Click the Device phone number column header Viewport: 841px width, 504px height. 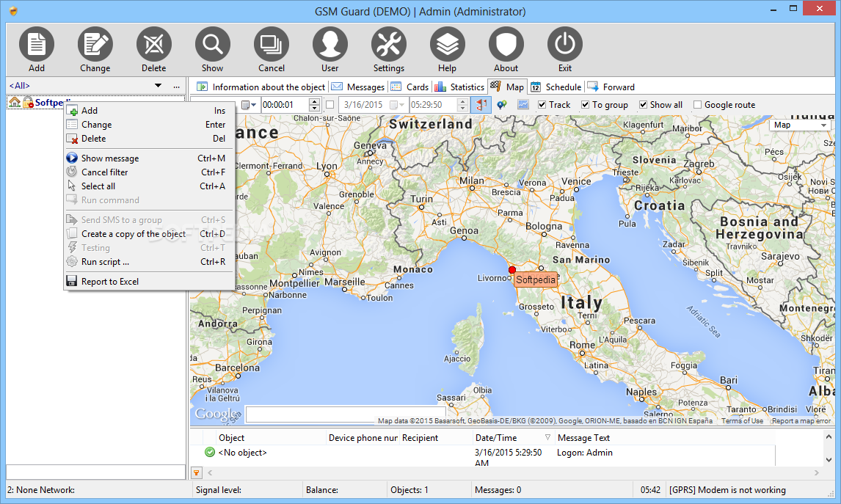363,437
